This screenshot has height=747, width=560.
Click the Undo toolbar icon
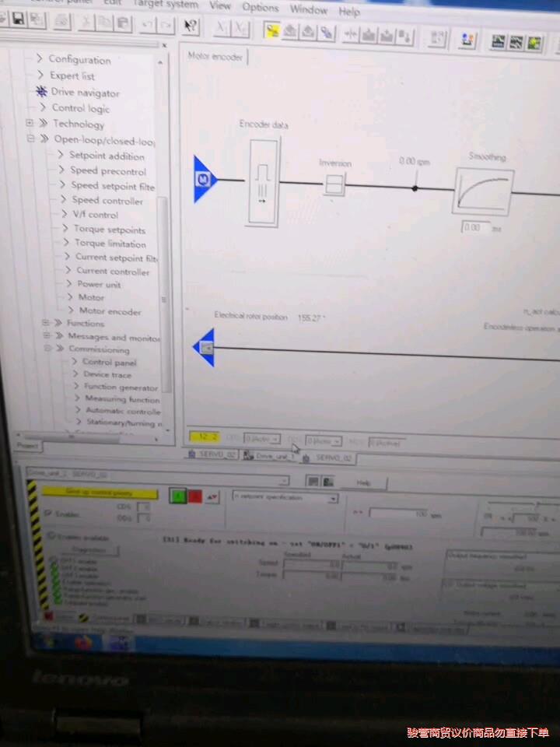point(148,24)
